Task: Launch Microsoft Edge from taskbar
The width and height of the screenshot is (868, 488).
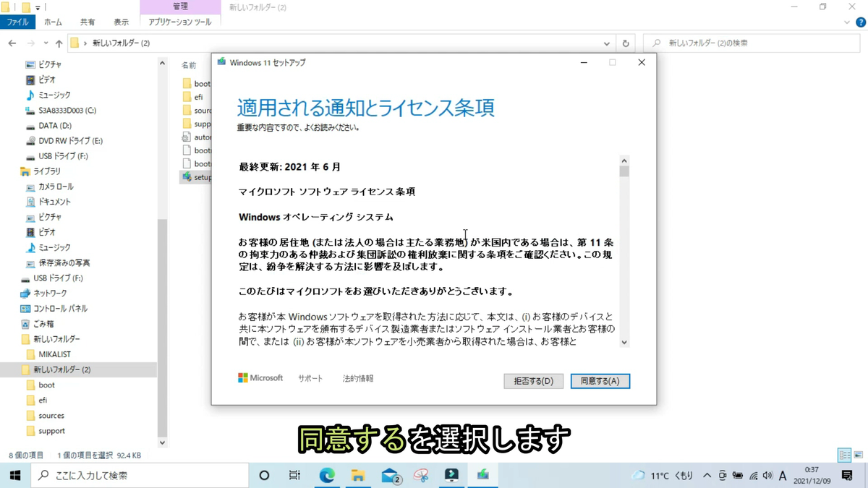Action: coord(327,475)
